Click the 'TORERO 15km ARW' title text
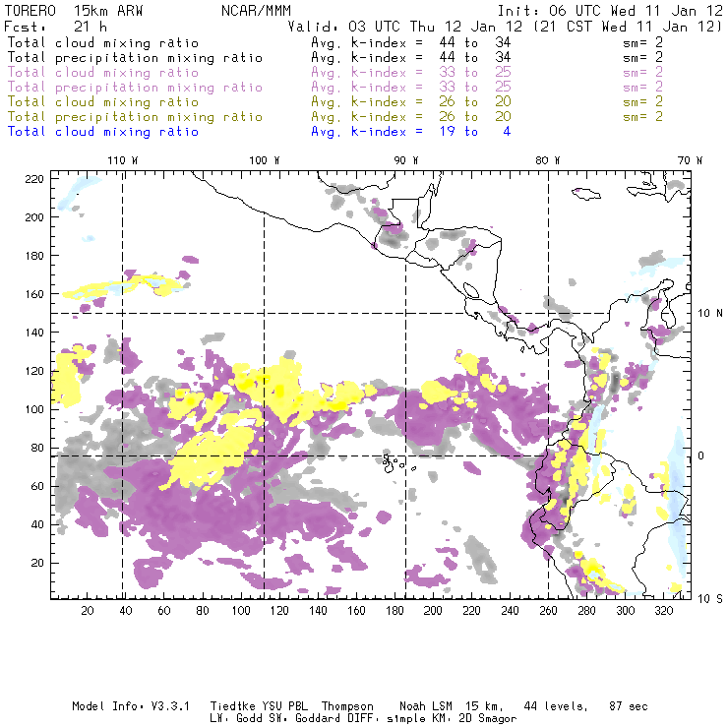 [74, 10]
